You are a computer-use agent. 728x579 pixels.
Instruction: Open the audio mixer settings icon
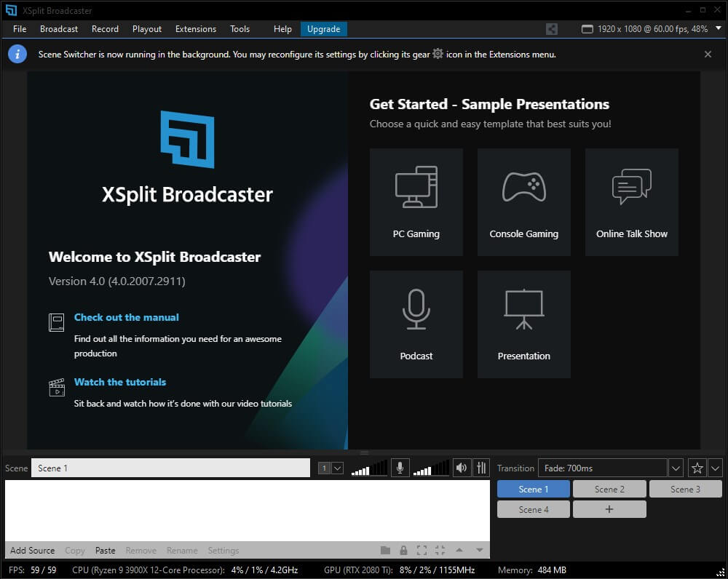tap(481, 468)
